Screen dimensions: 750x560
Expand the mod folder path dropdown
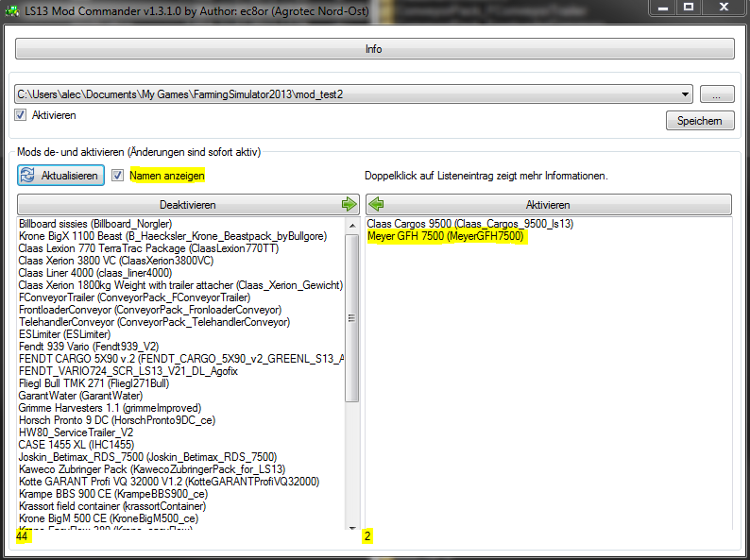685,94
